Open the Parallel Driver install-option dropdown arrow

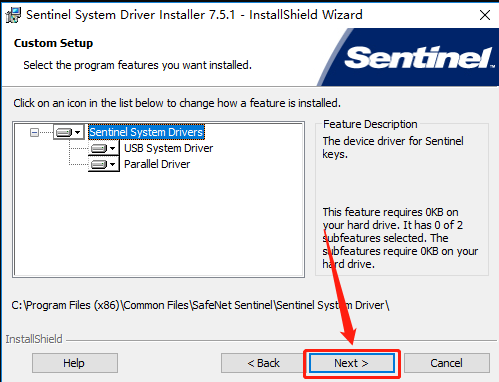point(113,164)
